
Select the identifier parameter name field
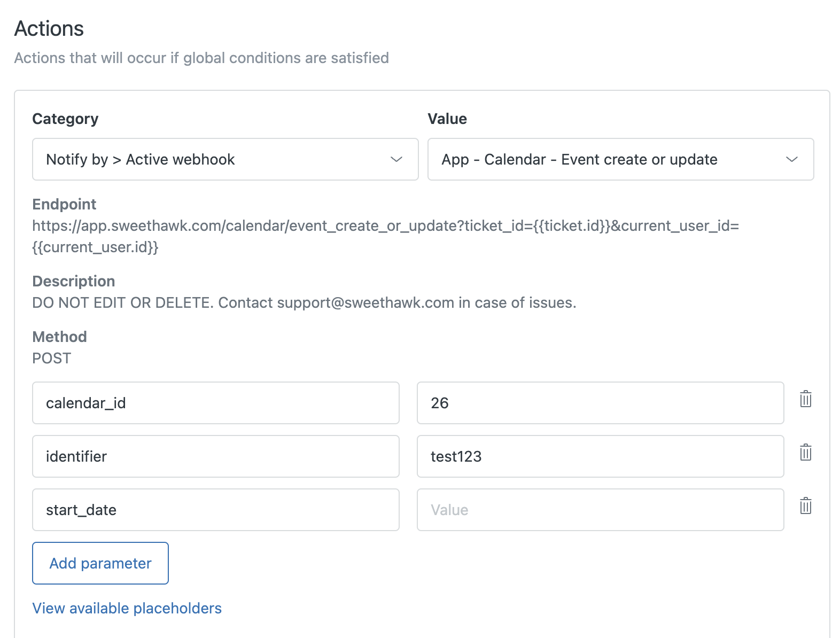[x=215, y=456]
